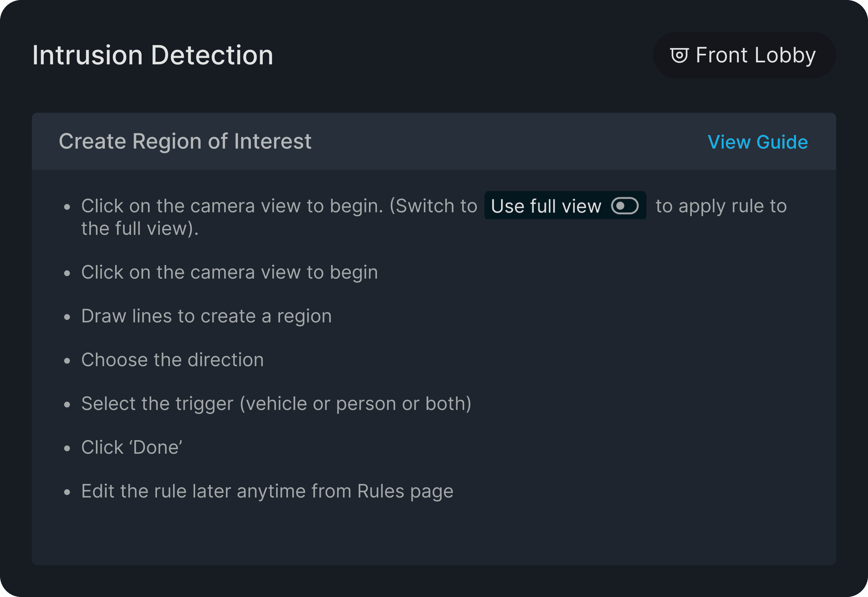Click the "Click 'Done'" instruction line
This screenshot has height=597, width=868.
click(132, 447)
